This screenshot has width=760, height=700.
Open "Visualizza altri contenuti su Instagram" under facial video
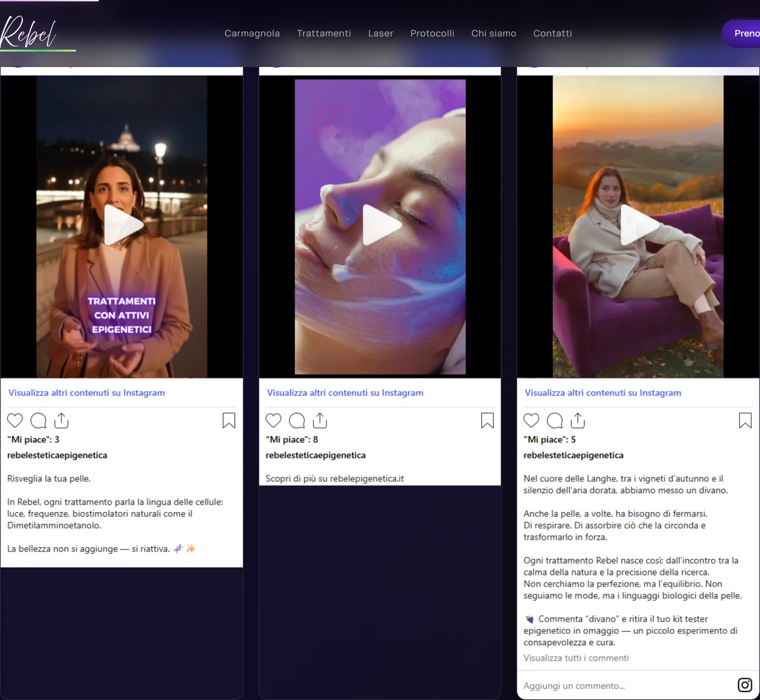tap(345, 393)
